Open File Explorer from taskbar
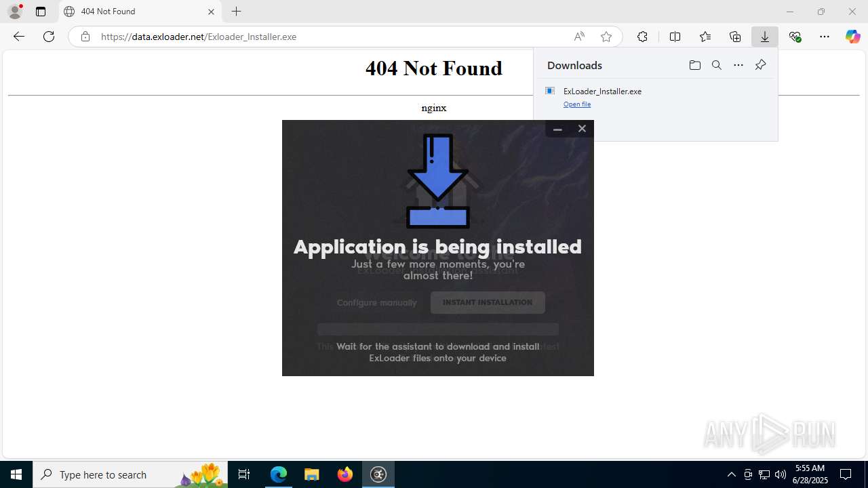 tap(312, 474)
